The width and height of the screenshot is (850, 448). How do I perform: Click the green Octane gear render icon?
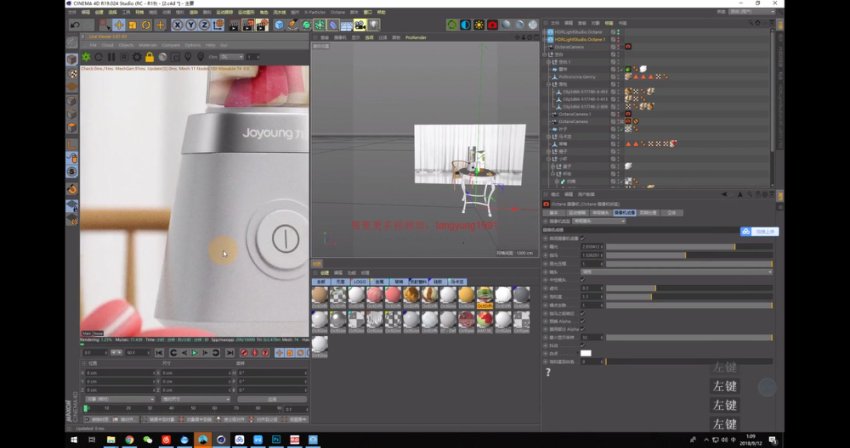(x=453, y=24)
